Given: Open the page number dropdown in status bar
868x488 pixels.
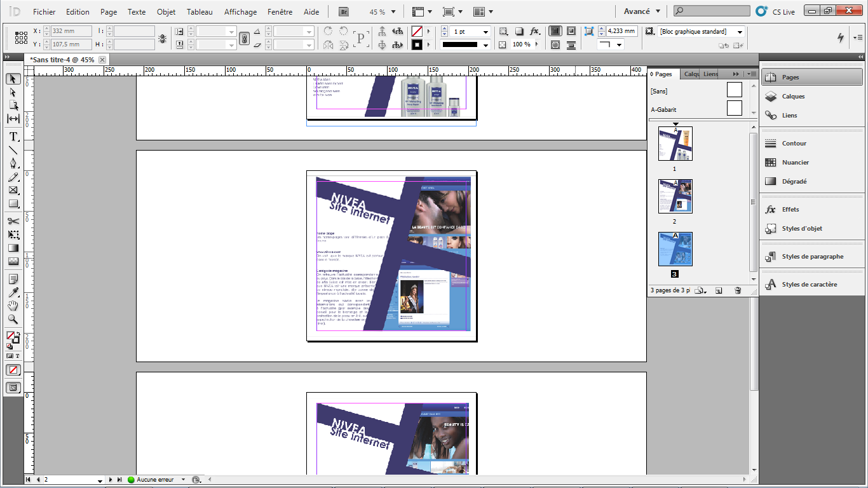Looking at the screenshot, I should (x=100, y=480).
